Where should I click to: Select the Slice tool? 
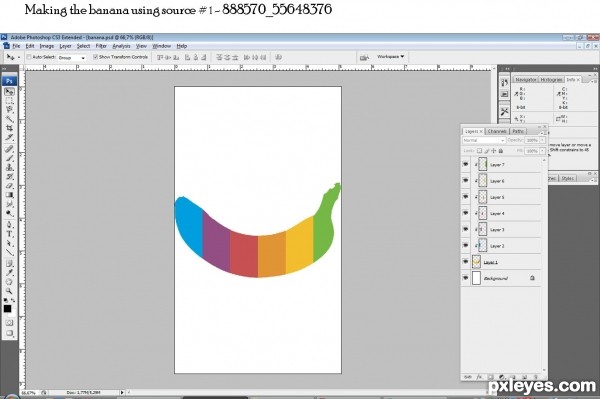point(9,137)
